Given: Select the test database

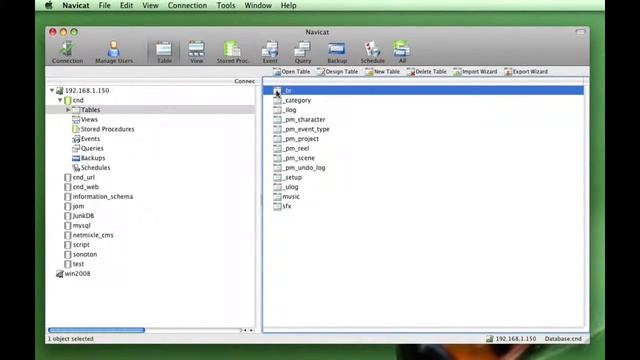Looking at the screenshot, I should (x=74, y=264).
